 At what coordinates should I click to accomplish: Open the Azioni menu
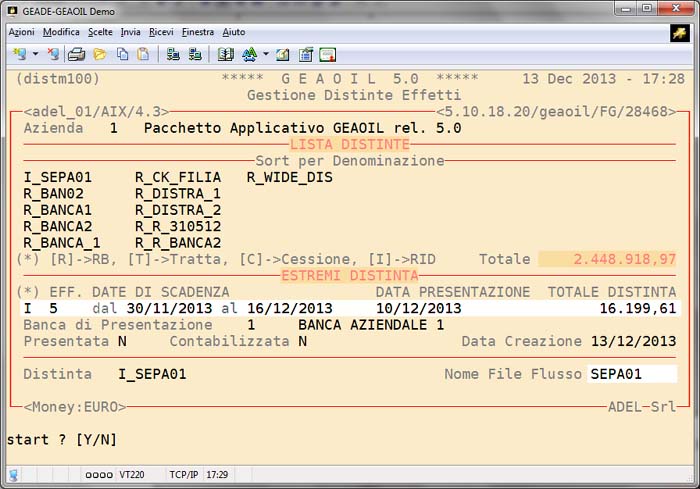[21, 32]
